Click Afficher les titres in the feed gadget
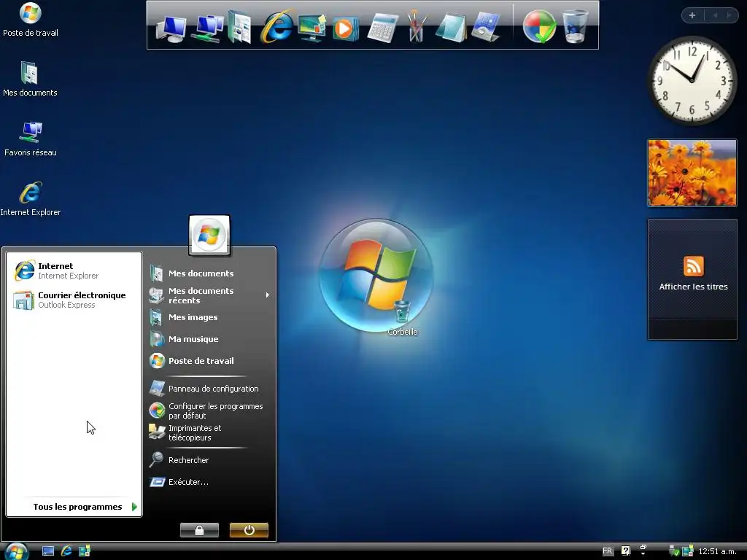This screenshot has width=747, height=560. (x=693, y=287)
